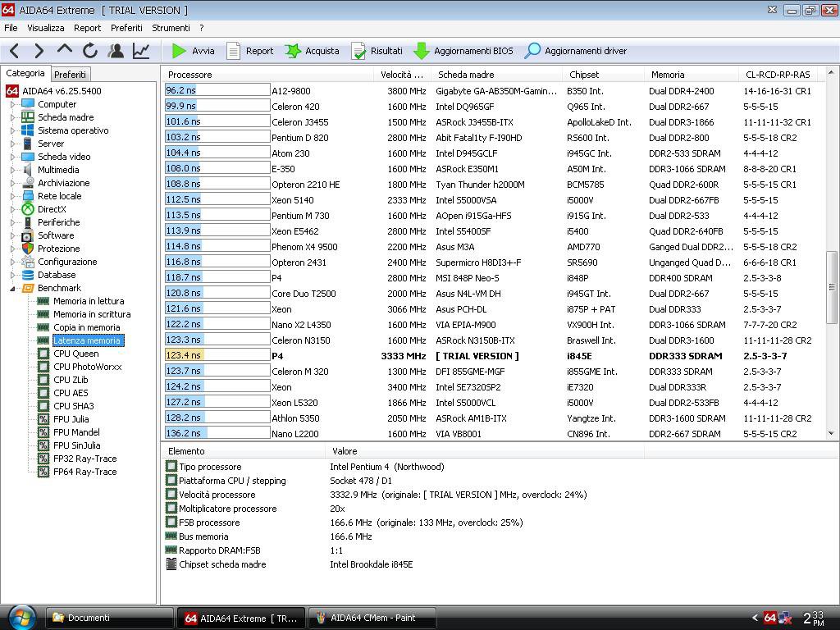Select FP64 Ray-Trace benchmark item
This screenshot has height=630, width=840.
(84, 472)
